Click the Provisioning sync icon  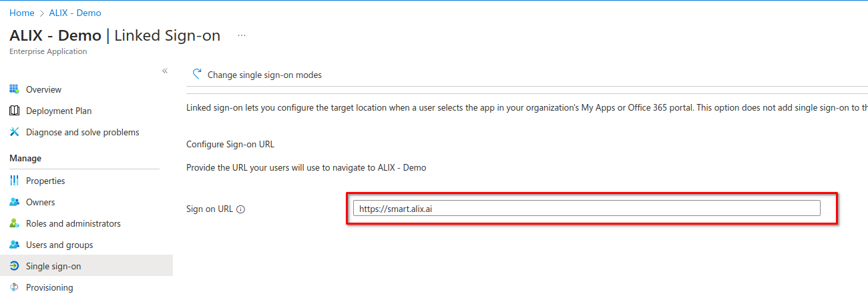(x=14, y=287)
